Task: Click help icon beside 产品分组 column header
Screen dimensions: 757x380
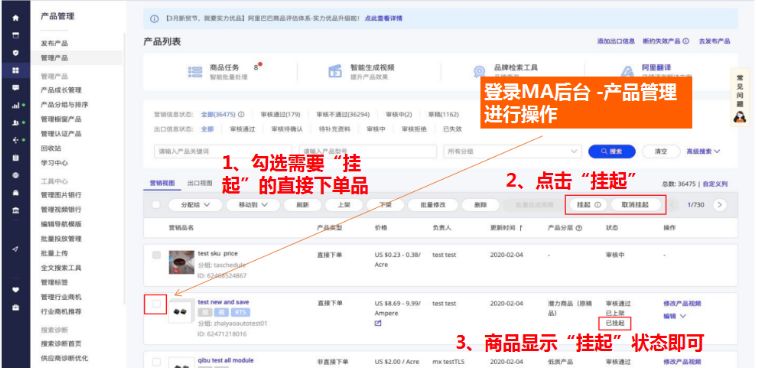Action: pyautogui.click(x=578, y=228)
